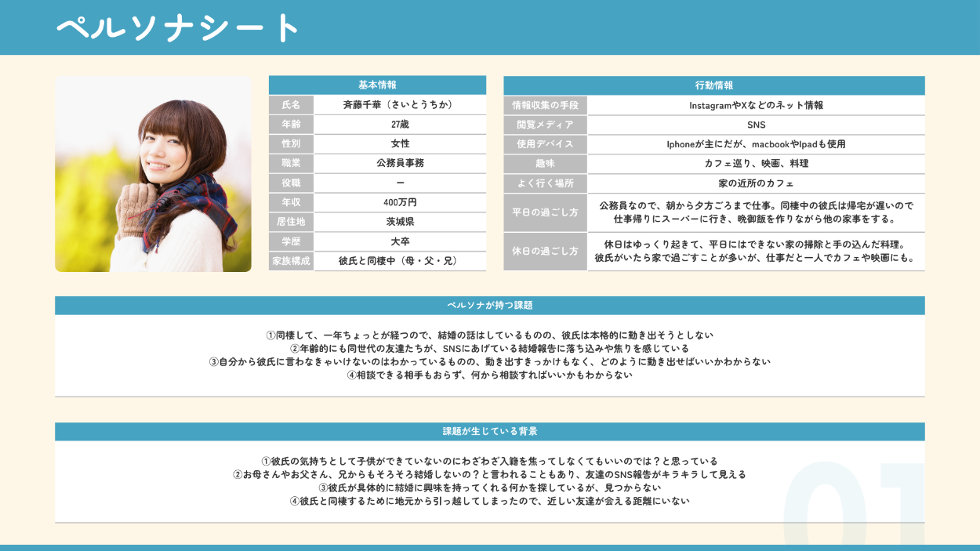The height and width of the screenshot is (551, 980).
Task: Click the 課題が生じている背景 section header
Action: (x=489, y=432)
